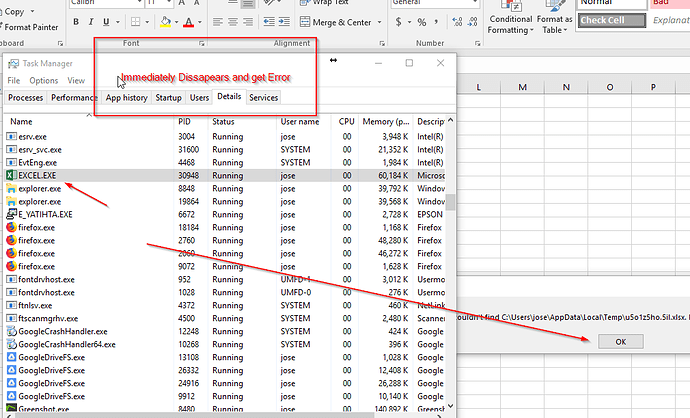Select the esrv_svc.exe process
Viewport: 690px width, 418px height.
pos(225,150)
